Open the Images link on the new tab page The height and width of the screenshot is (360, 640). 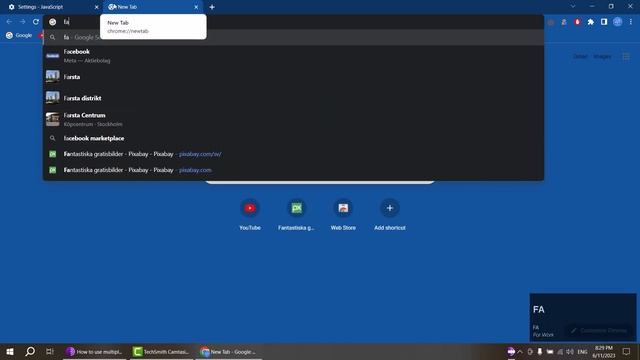[x=602, y=56]
